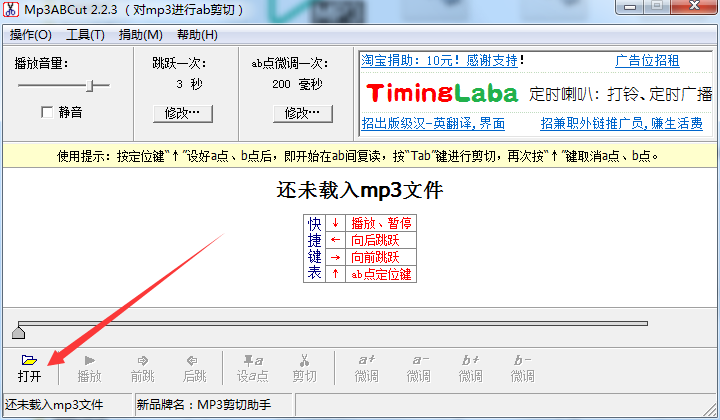Click the playback progress track bar

[x=333, y=324]
